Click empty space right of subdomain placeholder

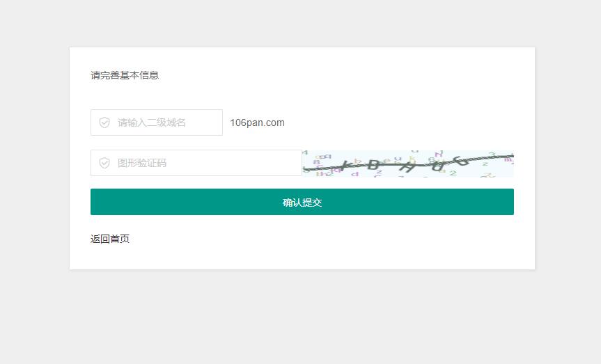[205, 122]
